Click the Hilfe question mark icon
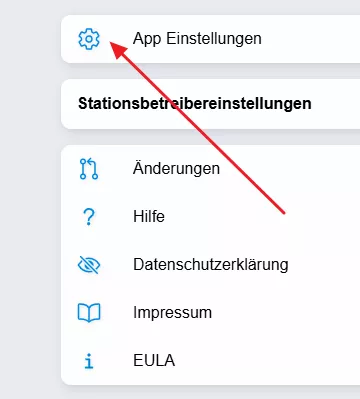 click(x=89, y=217)
